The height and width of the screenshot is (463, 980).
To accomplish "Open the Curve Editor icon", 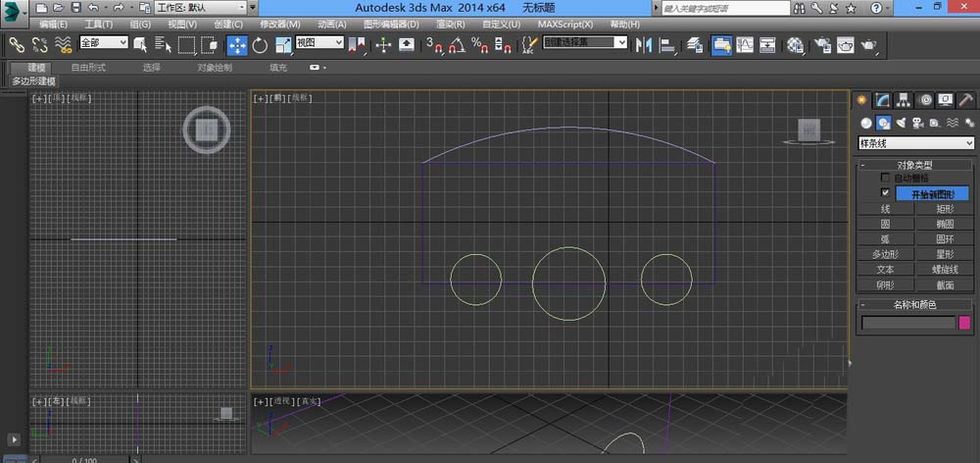I will pos(745,45).
